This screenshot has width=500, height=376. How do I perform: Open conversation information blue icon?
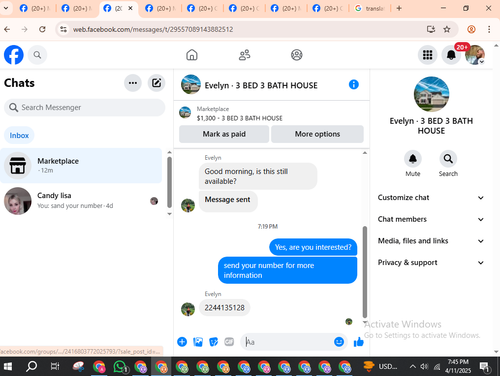pos(354,85)
